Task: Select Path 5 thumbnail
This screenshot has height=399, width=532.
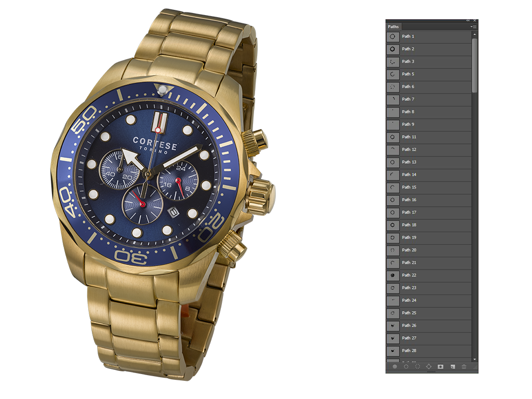Action: pyautogui.click(x=393, y=74)
